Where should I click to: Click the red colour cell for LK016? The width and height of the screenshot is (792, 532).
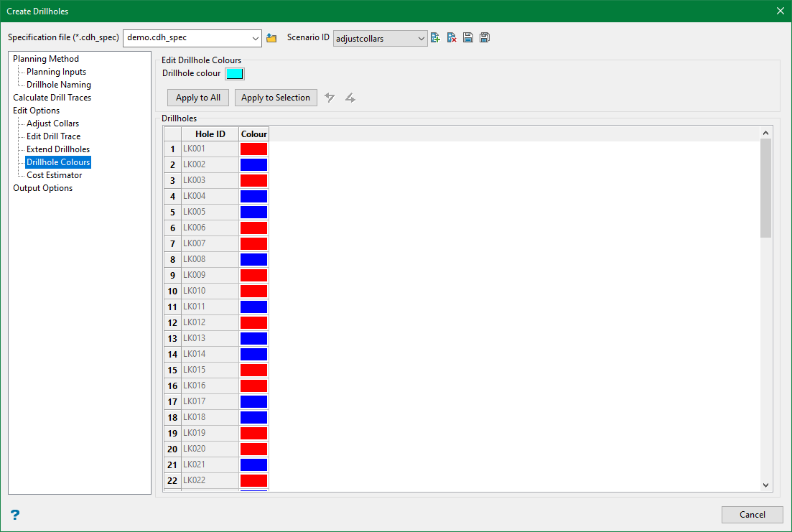[x=253, y=386]
